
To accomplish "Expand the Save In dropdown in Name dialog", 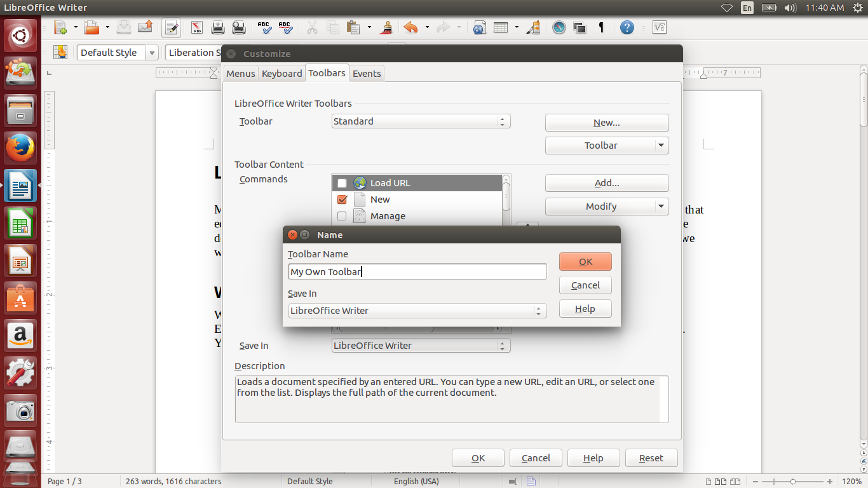I will (x=417, y=311).
